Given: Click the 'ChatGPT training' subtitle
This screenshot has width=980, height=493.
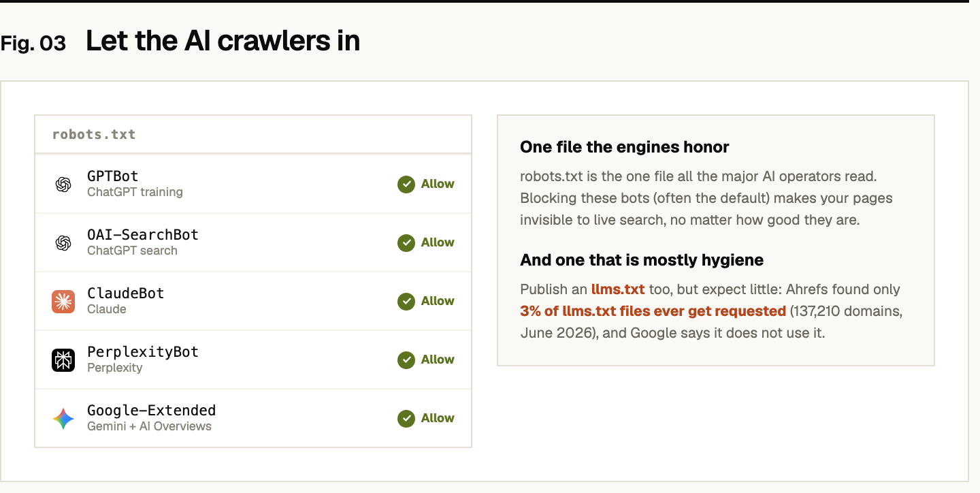Looking at the screenshot, I should (x=135, y=192).
